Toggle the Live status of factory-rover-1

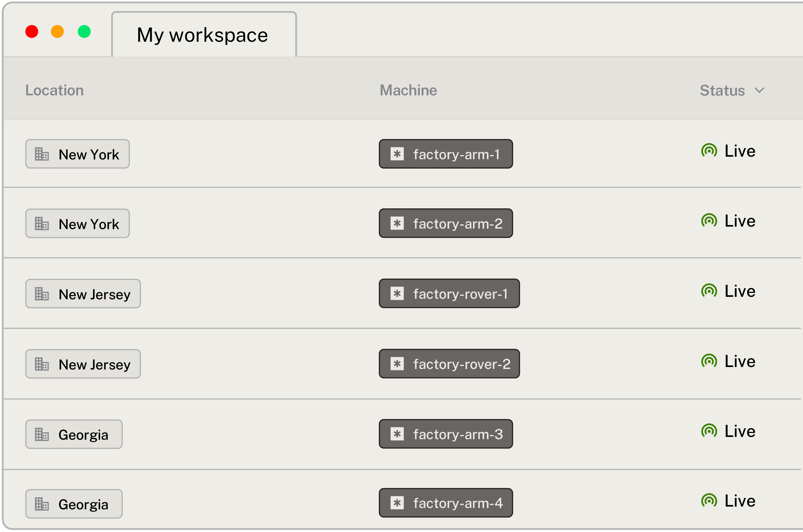[709, 290]
